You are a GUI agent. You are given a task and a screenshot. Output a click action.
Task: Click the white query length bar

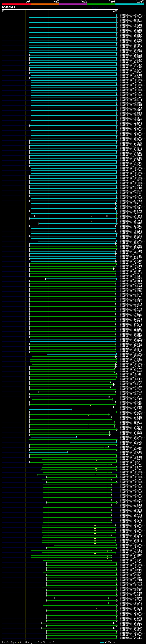point(60,10)
